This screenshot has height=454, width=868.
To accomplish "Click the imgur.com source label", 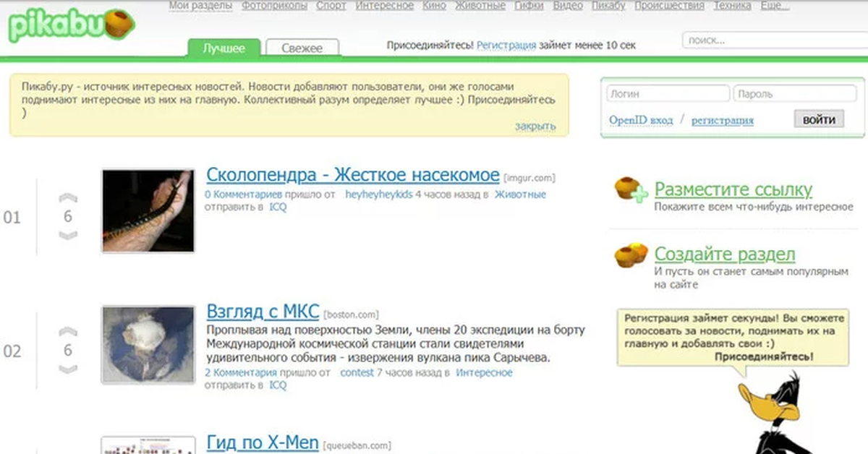I will 530,177.
